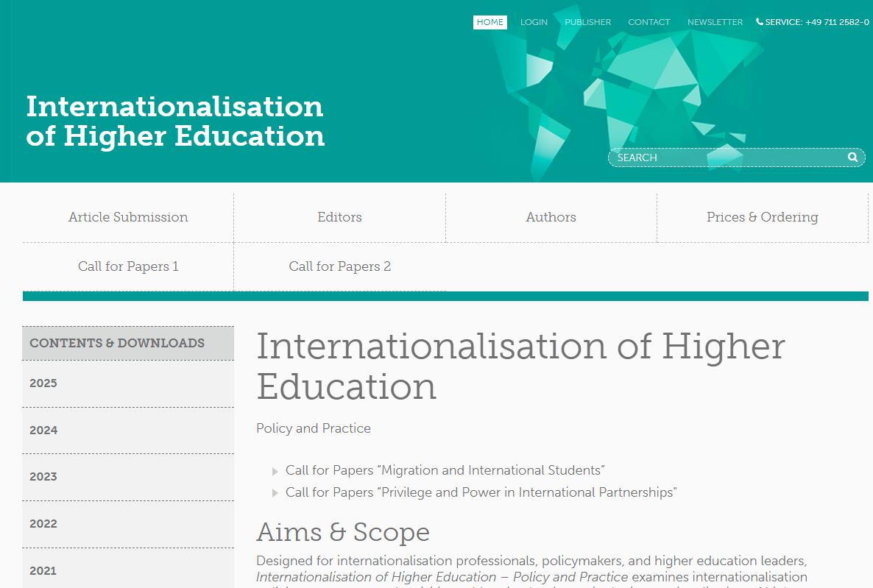Open the NEWSLETTER page
The height and width of the screenshot is (588, 873).
click(x=715, y=22)
